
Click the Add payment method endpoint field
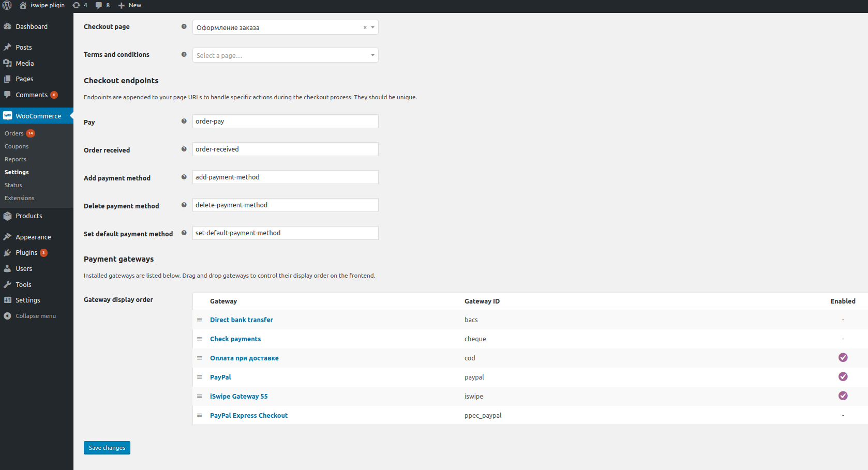tap(286, 177)
